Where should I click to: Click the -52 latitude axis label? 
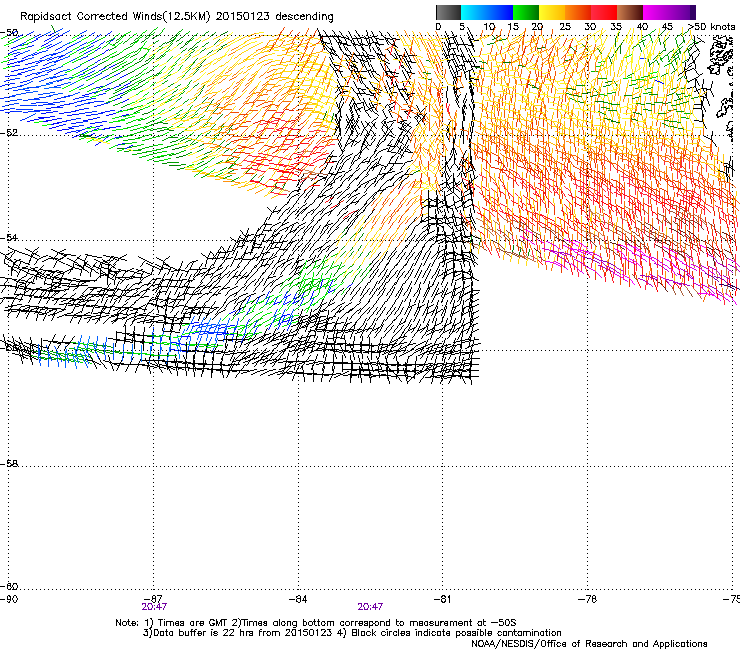tap(9, 133)
